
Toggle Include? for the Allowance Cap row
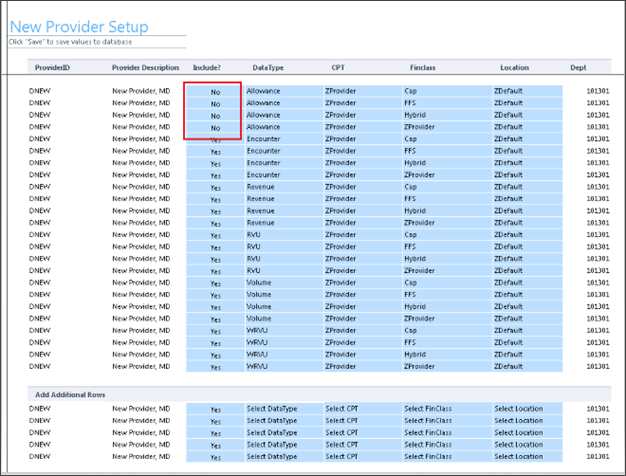click(215, 92)
